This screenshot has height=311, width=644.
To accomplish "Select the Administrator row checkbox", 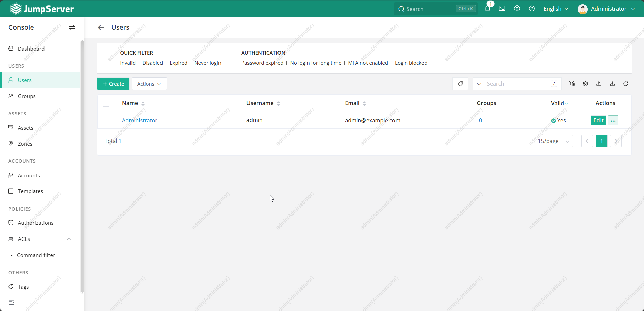I will tap(106, 121).
